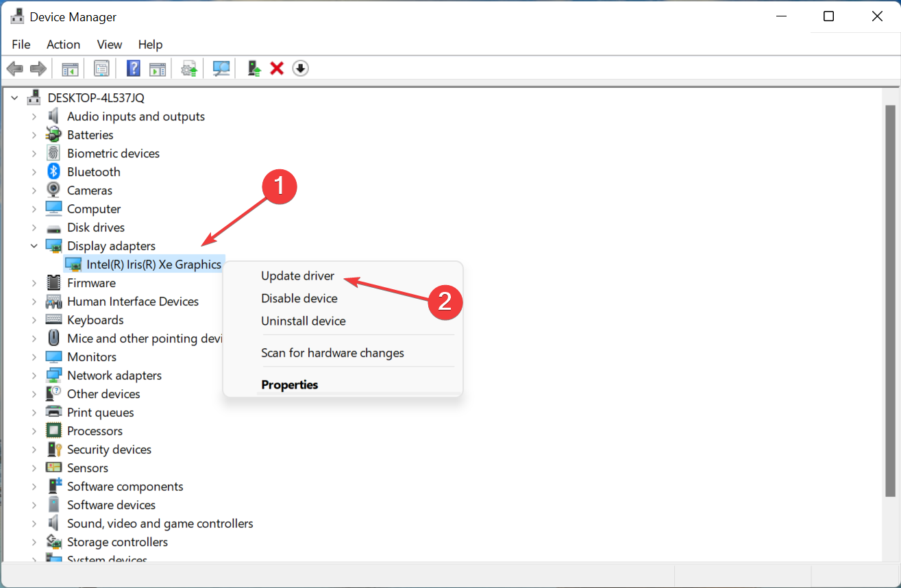This screenshot has height=588, width=901.
Task: Expand the Mice and other pointing devices node
Action: click(x=34, y=339)
